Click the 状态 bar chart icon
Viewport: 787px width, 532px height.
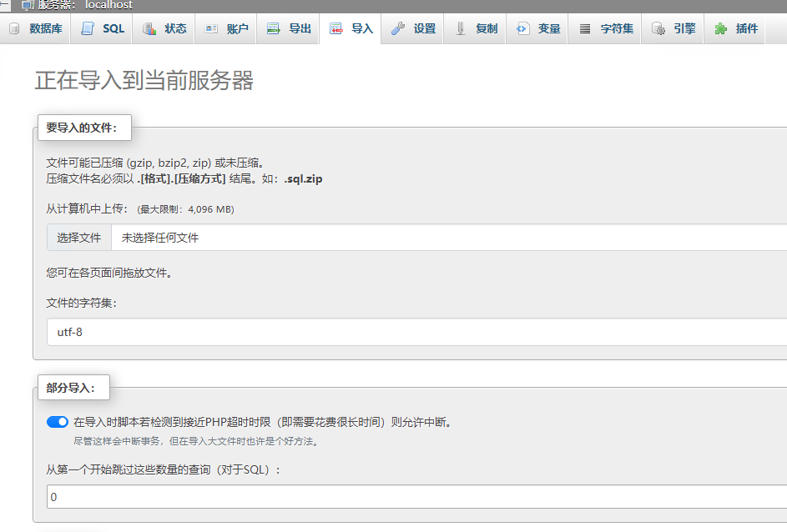coord(149,29)
